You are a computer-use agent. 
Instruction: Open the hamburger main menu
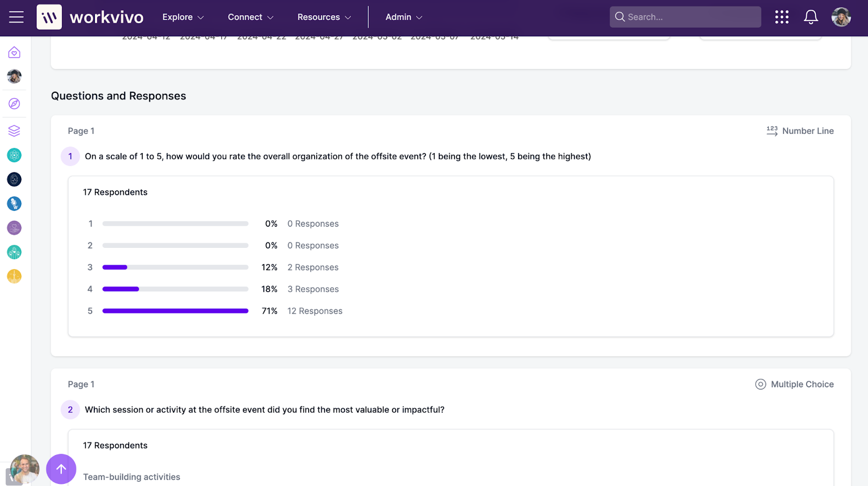(x=16, y=17)
